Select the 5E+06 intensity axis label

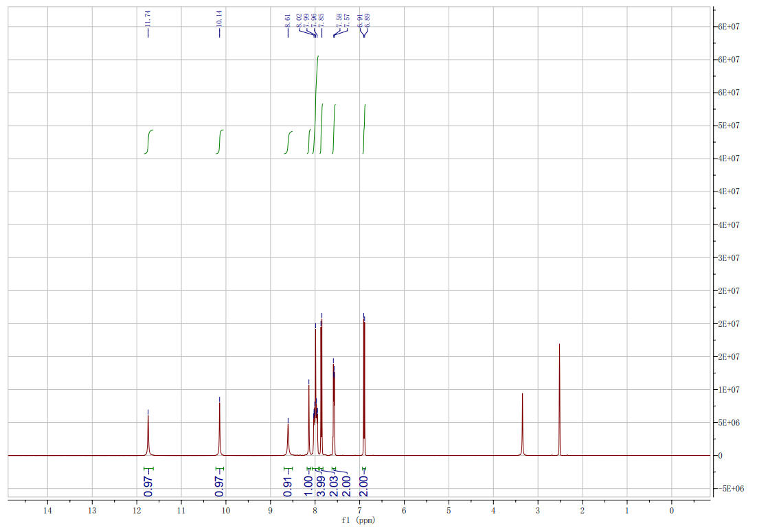tap(729, 423)
